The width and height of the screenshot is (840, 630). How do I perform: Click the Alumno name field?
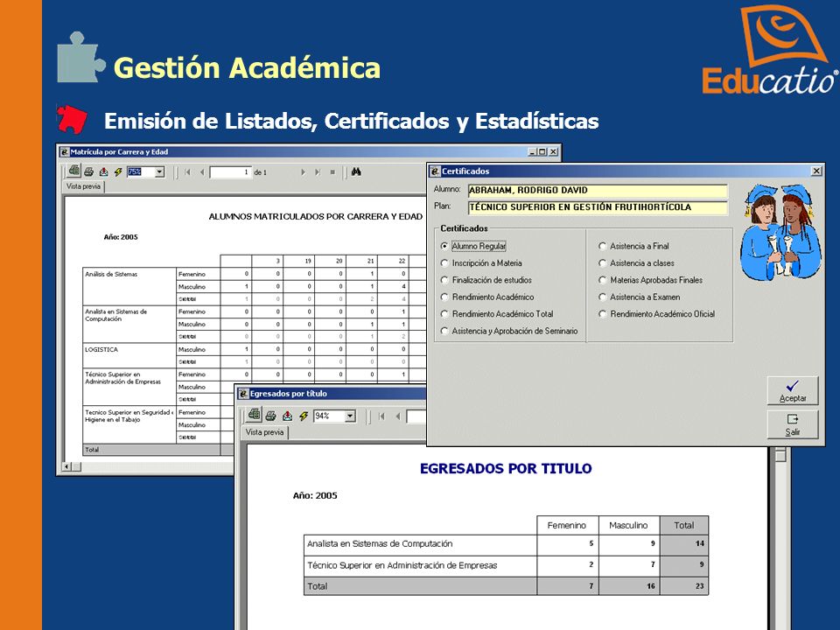click(598, 190)
